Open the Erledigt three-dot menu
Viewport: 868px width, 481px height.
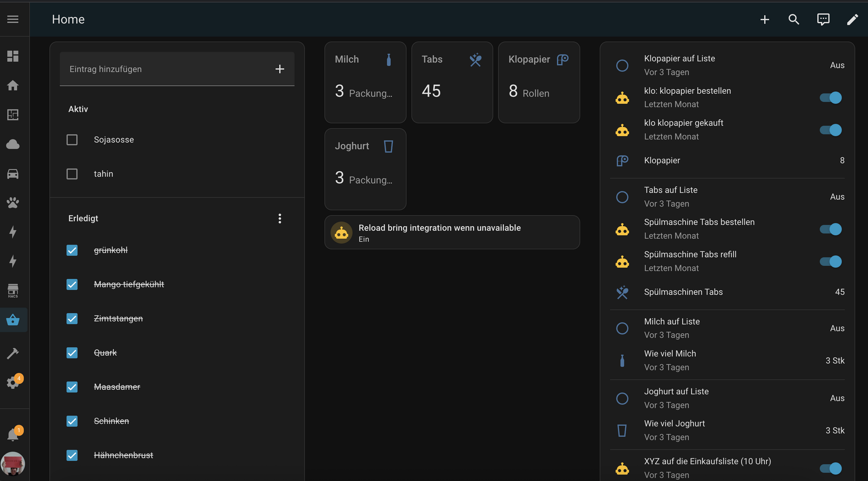(x=280, y=219)
